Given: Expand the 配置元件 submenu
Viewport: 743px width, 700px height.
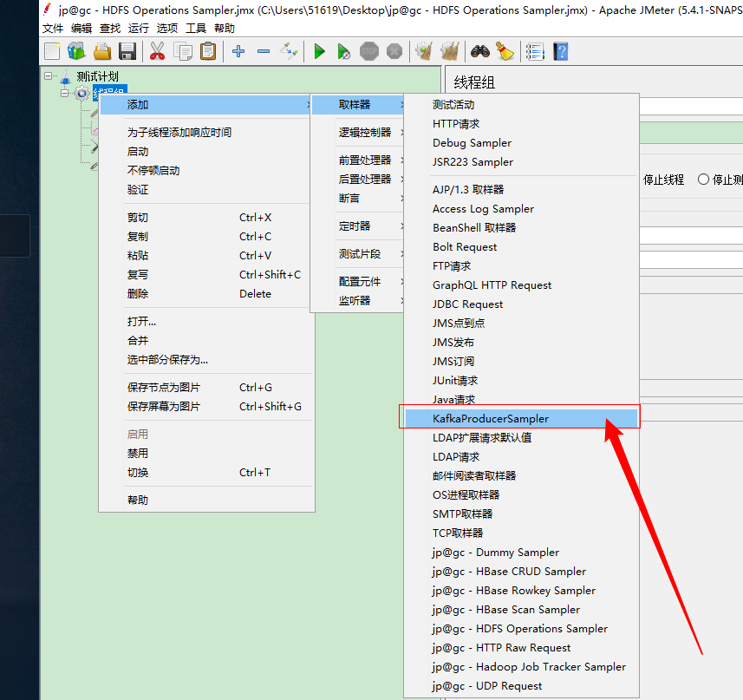Looking at the screenshot, I should click(x=358, y=282).
